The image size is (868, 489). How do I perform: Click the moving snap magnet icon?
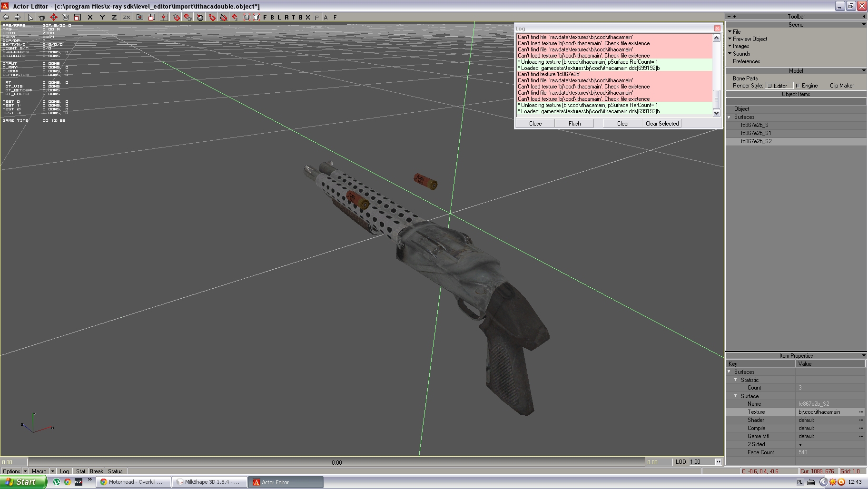(212, 17)
